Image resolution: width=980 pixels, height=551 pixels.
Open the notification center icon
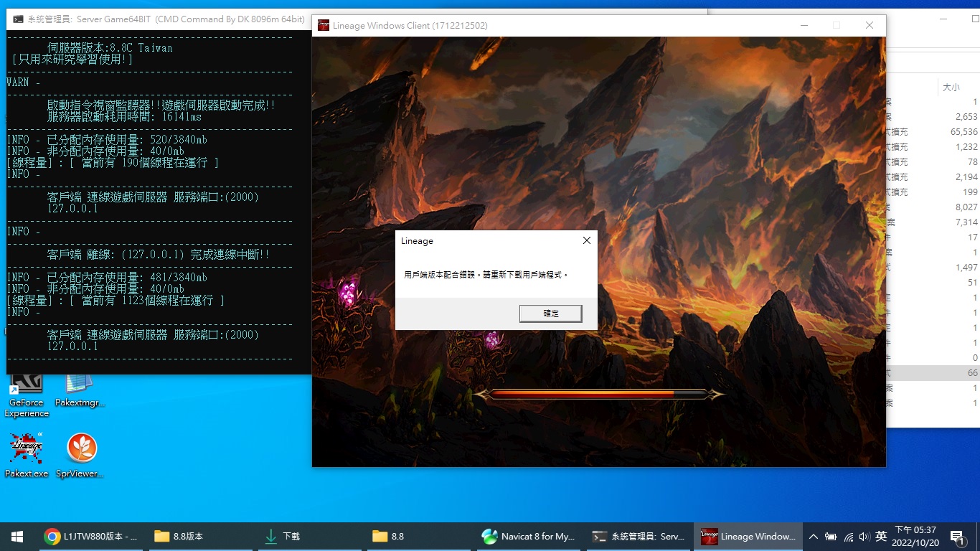(x=956, y=537)
